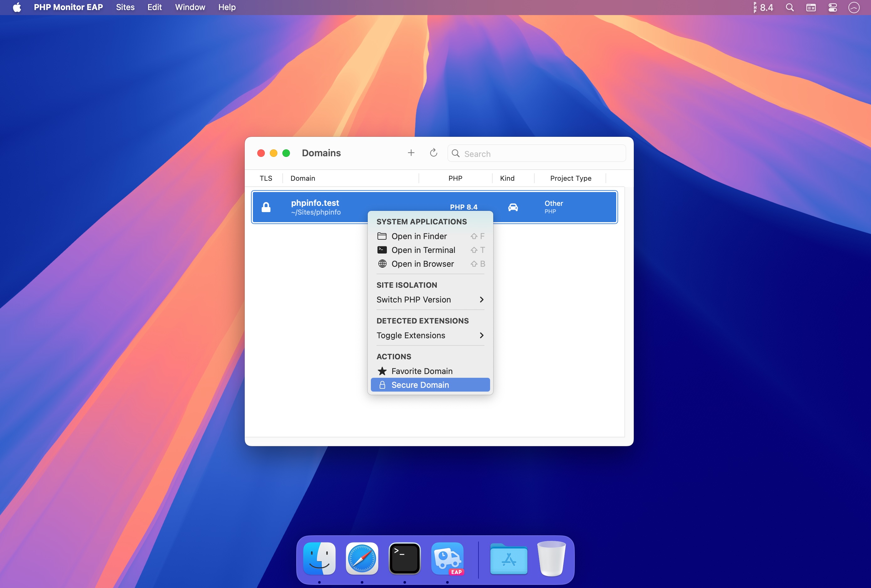This screenshot has width=871, height=588.
Task: Focus the Search input field
Action: pos(536,153)
